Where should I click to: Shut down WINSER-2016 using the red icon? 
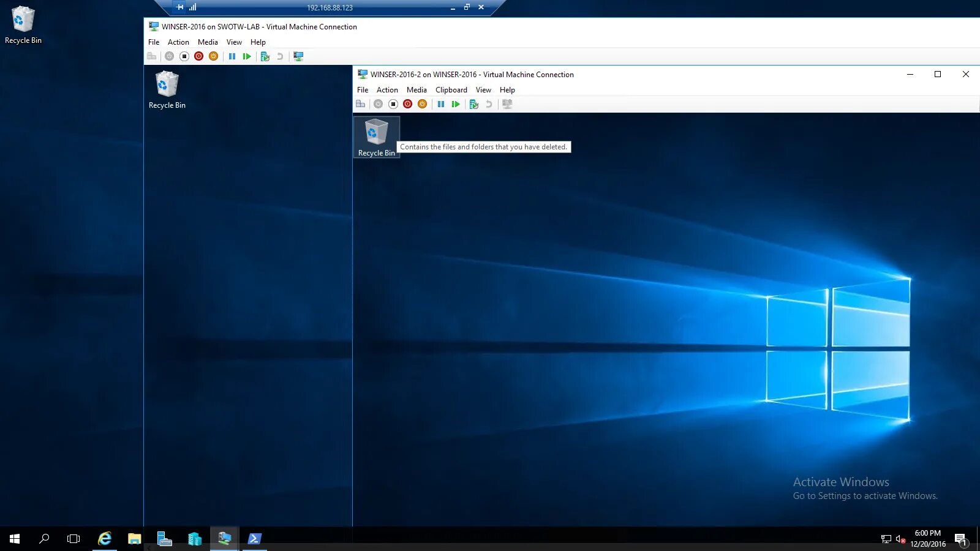click(198, 56)
